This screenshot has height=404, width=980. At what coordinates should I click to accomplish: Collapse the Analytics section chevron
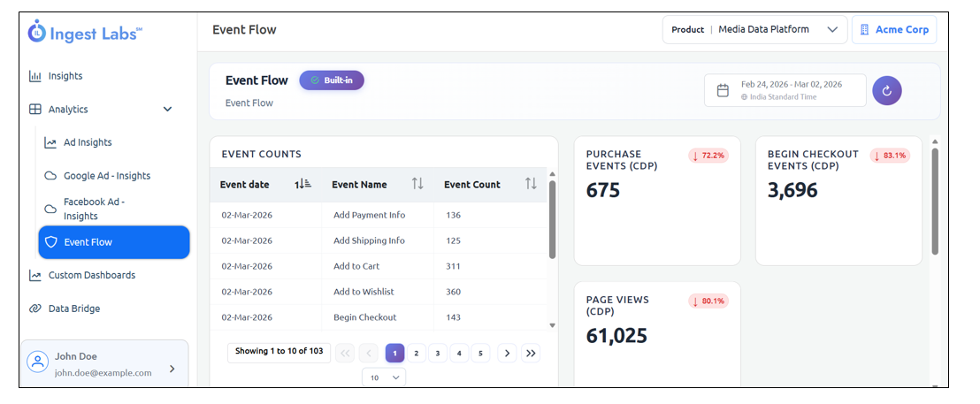pos(168,110)
